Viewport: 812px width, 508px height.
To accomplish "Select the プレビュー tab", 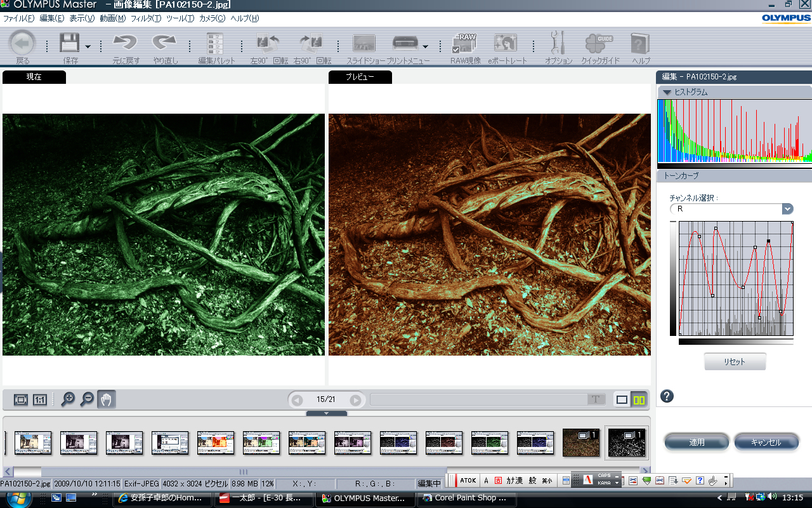I will tap(360, 77).
